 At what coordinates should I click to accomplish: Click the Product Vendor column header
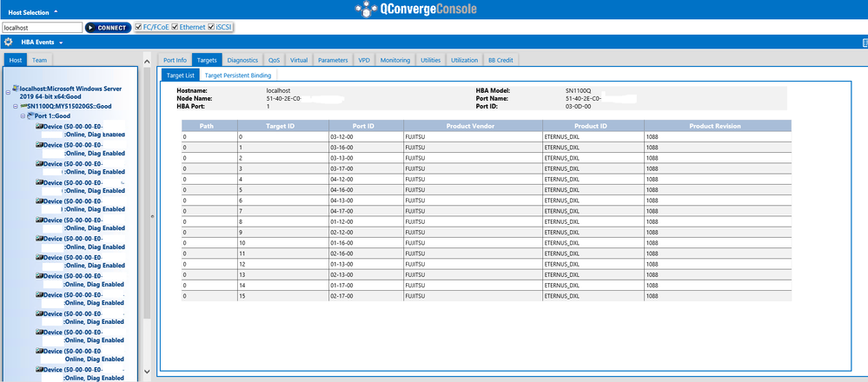[x=473, y=126]
